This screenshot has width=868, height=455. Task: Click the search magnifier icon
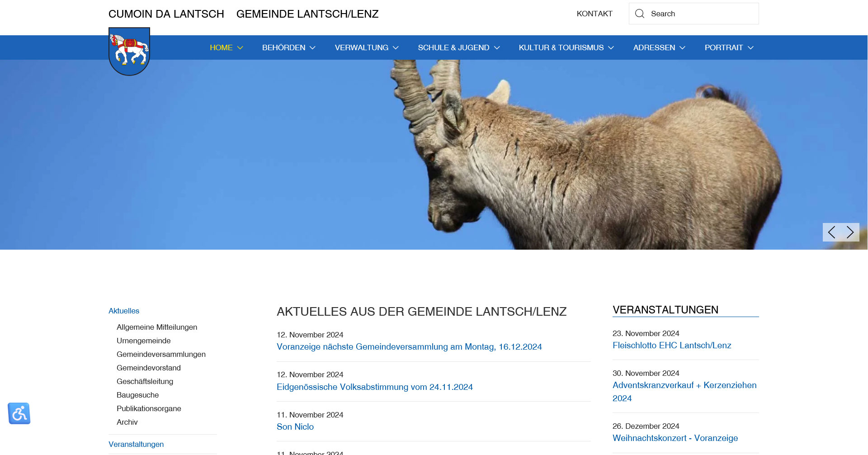639,14
